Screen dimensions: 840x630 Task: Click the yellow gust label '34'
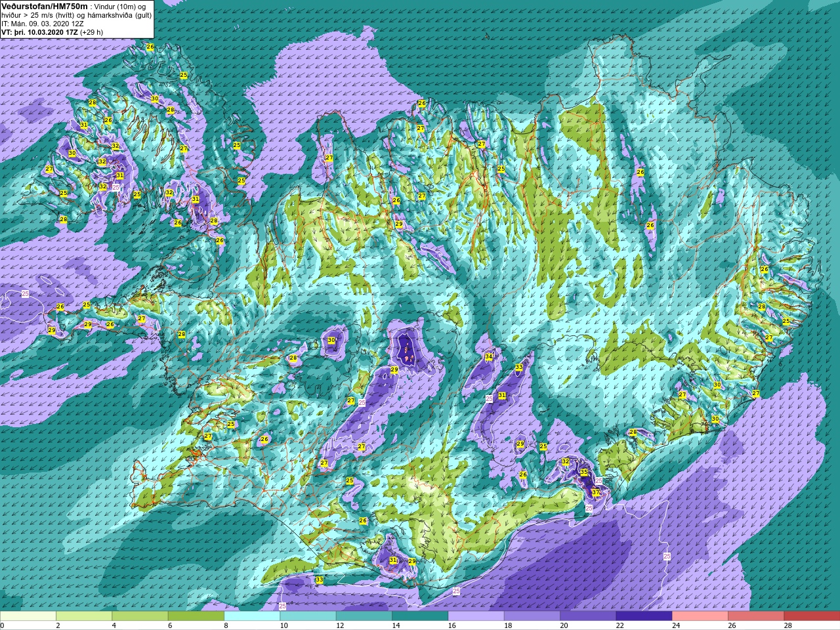(489, 356)
